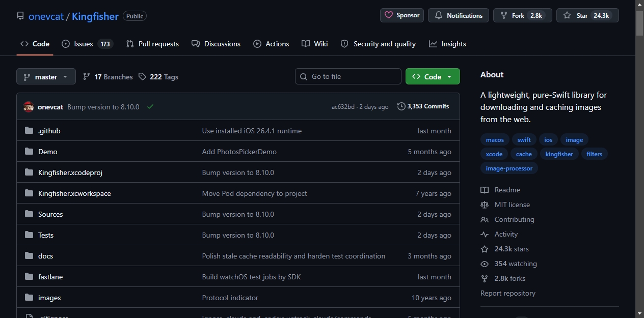644x318 pixels.
Task: Click the Sponsor heart button
Action: click(402, 15)
